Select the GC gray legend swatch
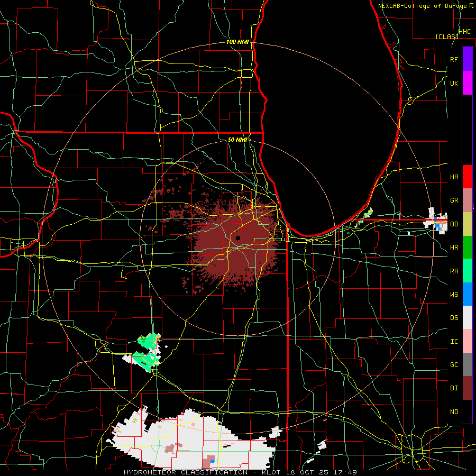Viewport: 476px width, 476px height. (467, 364)
